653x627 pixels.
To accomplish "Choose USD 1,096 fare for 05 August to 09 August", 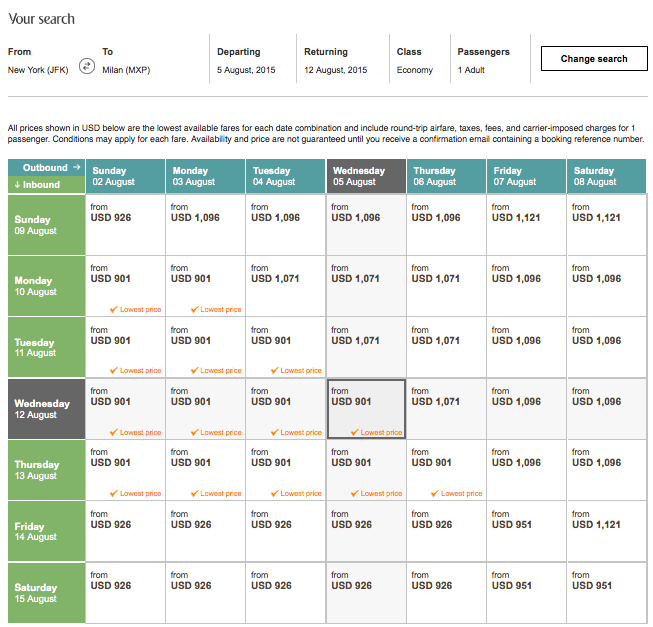I will pos(366,225).
